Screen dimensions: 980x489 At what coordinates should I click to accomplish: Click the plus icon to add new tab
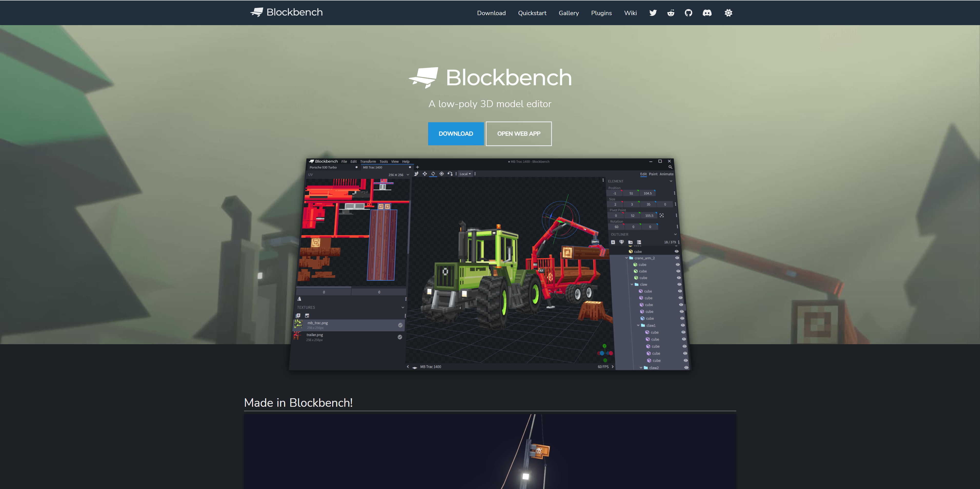417,167
